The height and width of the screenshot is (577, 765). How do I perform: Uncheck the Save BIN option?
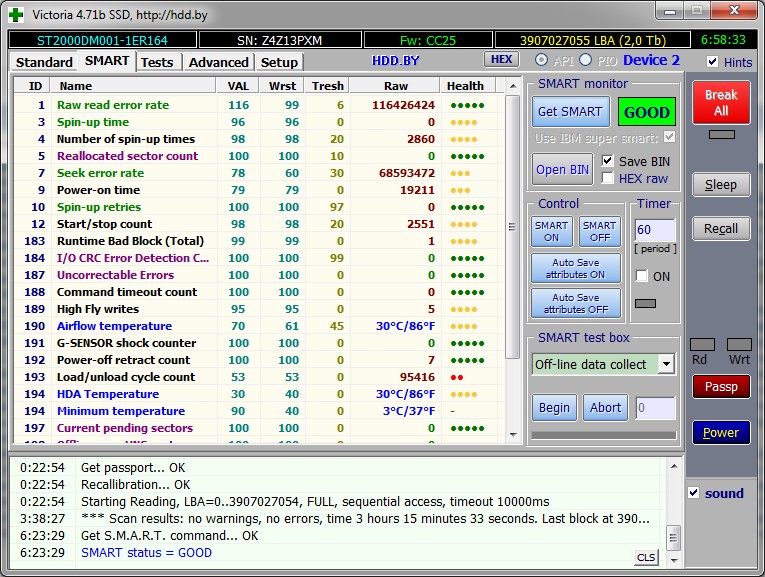607,160
